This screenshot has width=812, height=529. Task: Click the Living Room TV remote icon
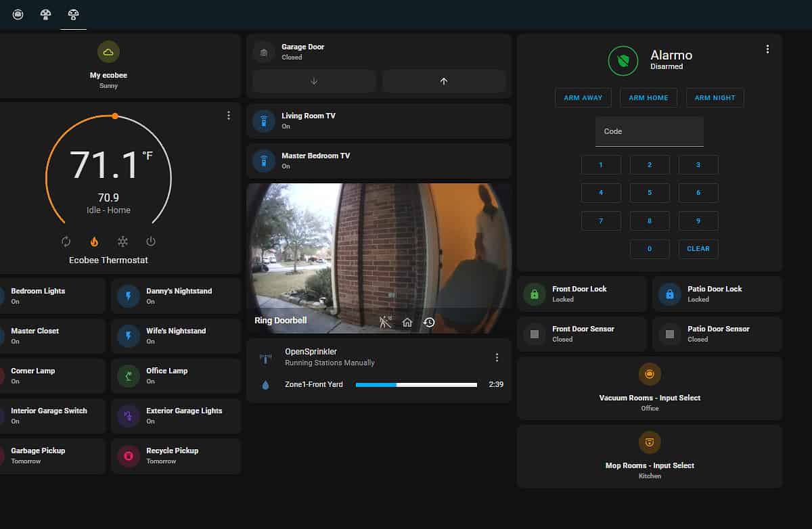[264, 120]
